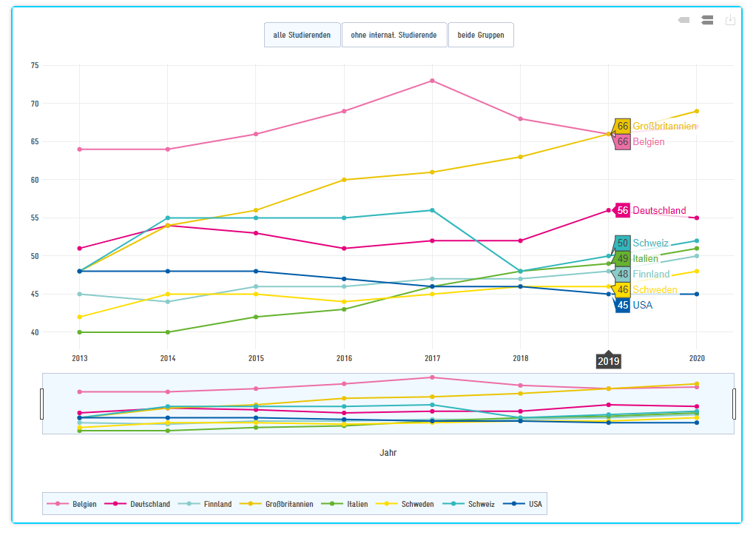Click Großbritannien's 2020 data point
The image size is (756, 535).
[696, 111]
